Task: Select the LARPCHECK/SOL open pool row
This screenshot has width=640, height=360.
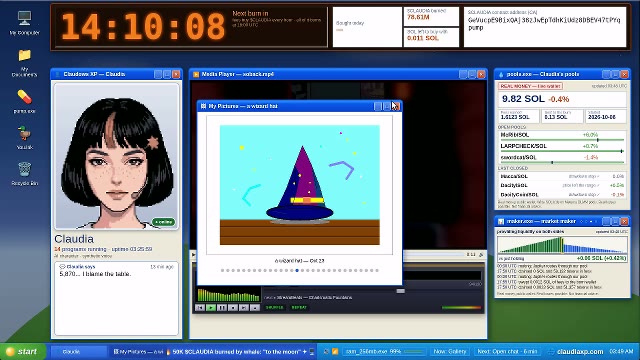Action: tap(562, 146)
